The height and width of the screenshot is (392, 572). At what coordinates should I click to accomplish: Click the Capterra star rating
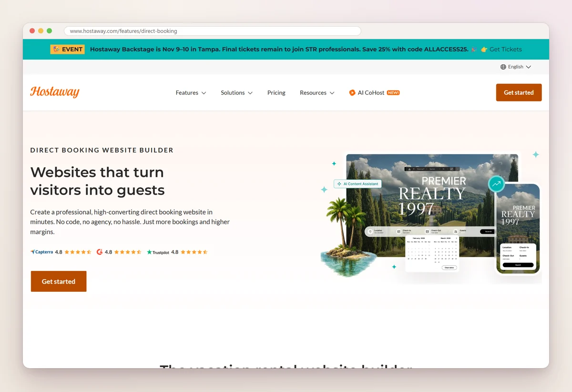coord(78,252)
